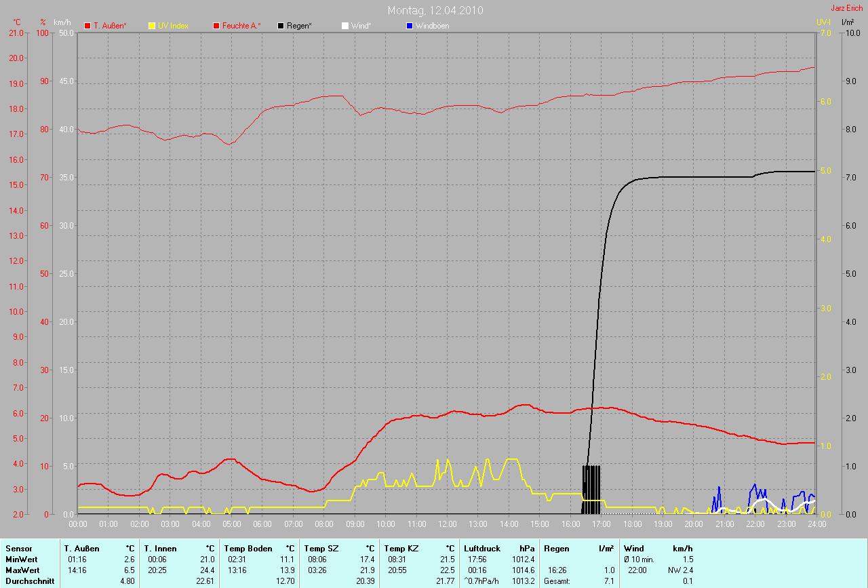The image size is (868, 588).
Task: Click the red Feuchte A. legend swatch
Action: tap(216, 26)
